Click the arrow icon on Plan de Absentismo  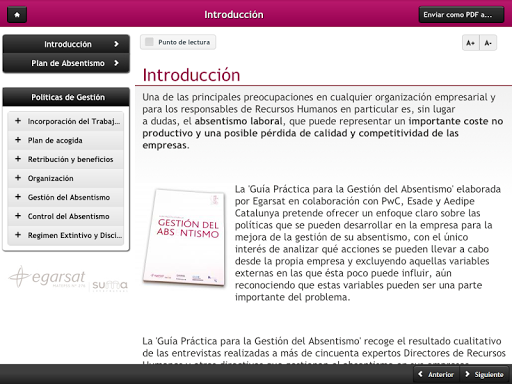[116, 63]
